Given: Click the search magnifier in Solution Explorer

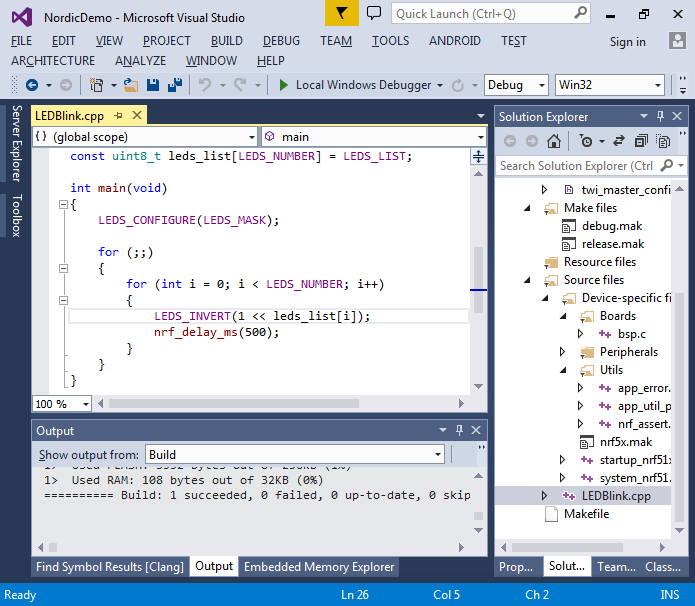Looking at the screenshot, I should click(x=667, y=165).
